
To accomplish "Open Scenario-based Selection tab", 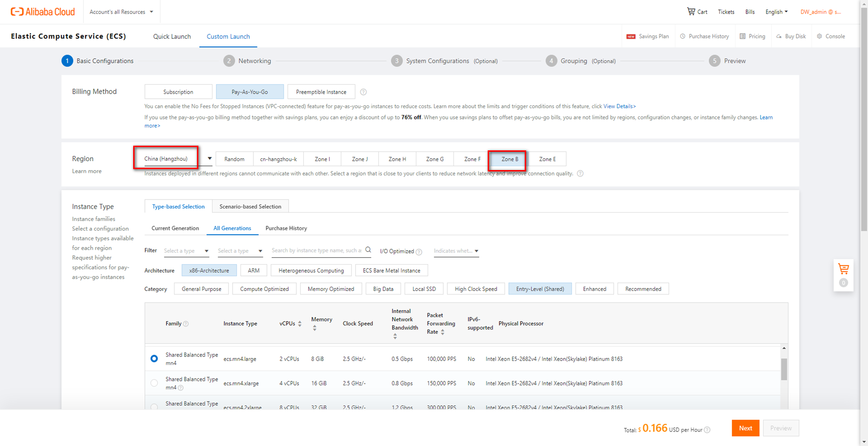I will [x=250, y=207].
